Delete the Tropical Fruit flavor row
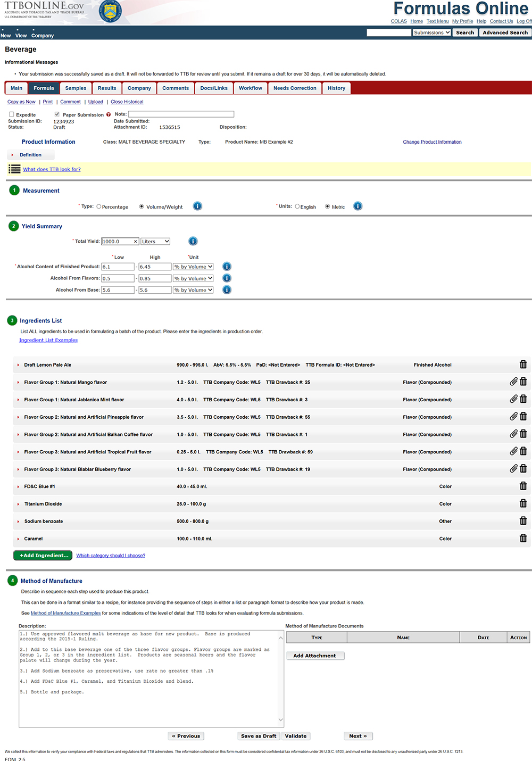 [x=523, y=451]
